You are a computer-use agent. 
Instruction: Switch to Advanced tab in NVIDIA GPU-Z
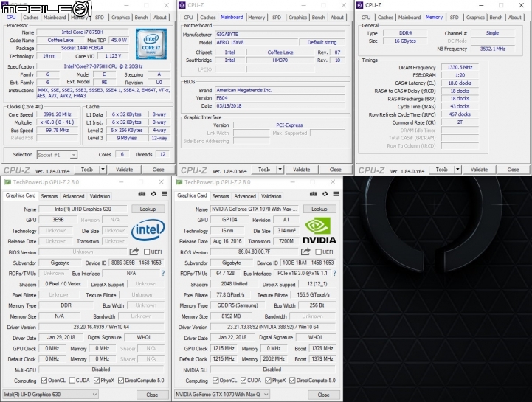pyautogui.click(x=245, y=196)
